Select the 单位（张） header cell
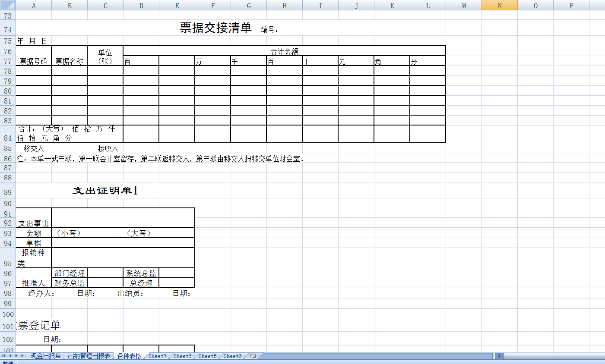The width and height of the screenshot is (605, 364). click(105, 56)
